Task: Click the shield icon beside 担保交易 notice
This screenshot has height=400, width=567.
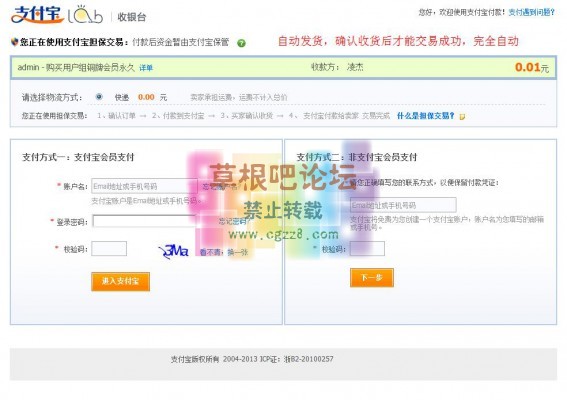Action: point(14,42)
